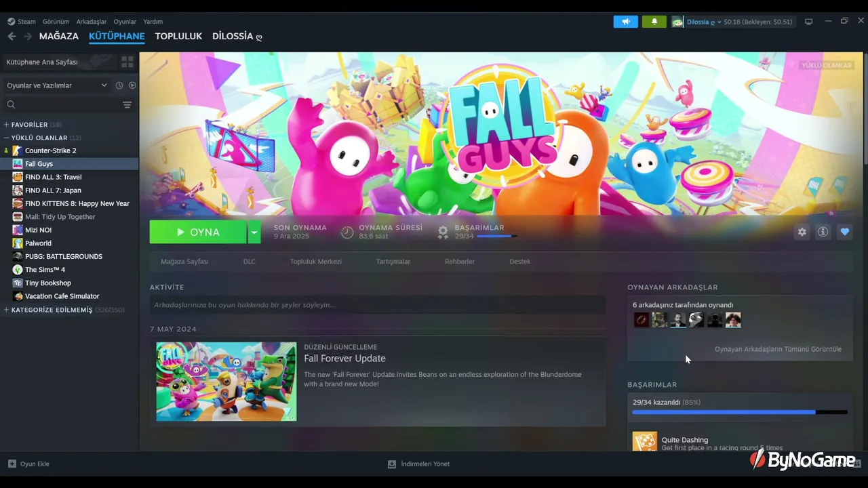Viewport: 868px width, 488px height.
Task: Click the main page vertical scrollbar
Action: point(865,108)
